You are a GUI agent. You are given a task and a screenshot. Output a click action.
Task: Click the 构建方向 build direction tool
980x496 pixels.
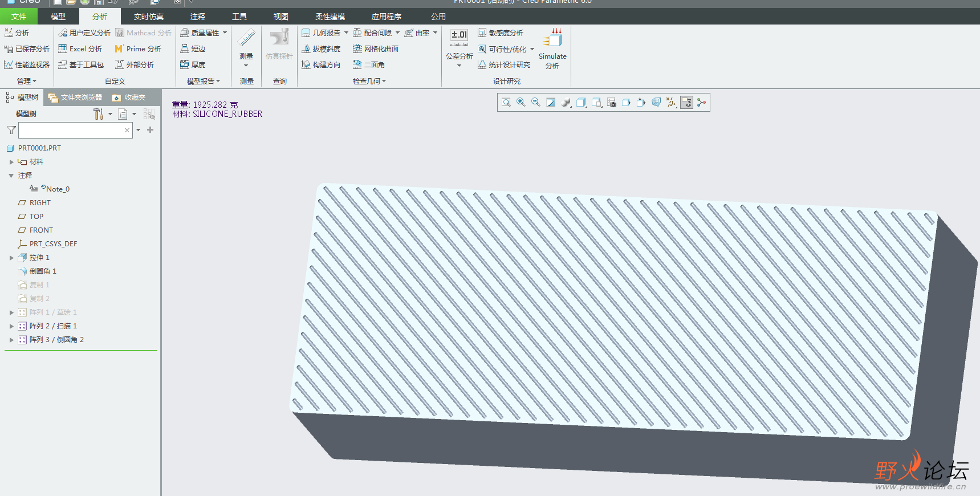(x=321, y=65)
